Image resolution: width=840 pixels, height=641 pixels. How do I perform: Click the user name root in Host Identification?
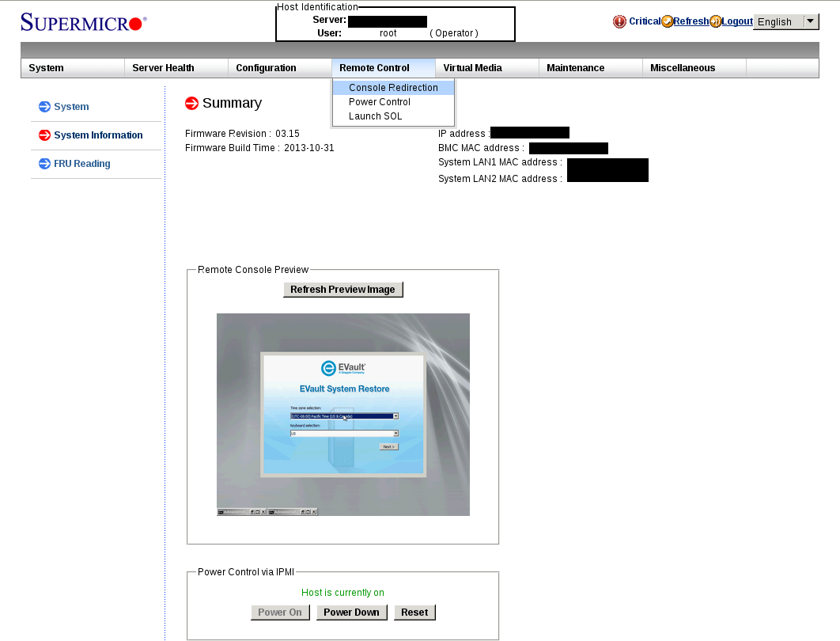388,33
